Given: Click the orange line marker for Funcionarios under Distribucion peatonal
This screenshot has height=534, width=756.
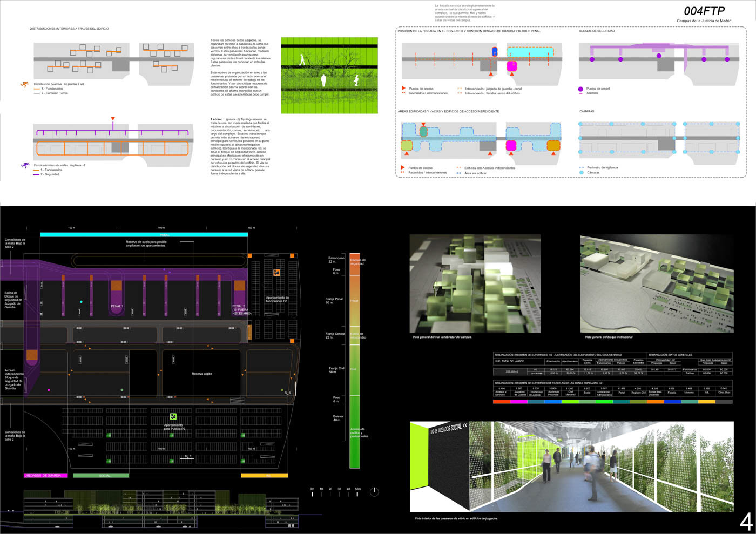Looking at the screenshot, I should tap(37, 89).
